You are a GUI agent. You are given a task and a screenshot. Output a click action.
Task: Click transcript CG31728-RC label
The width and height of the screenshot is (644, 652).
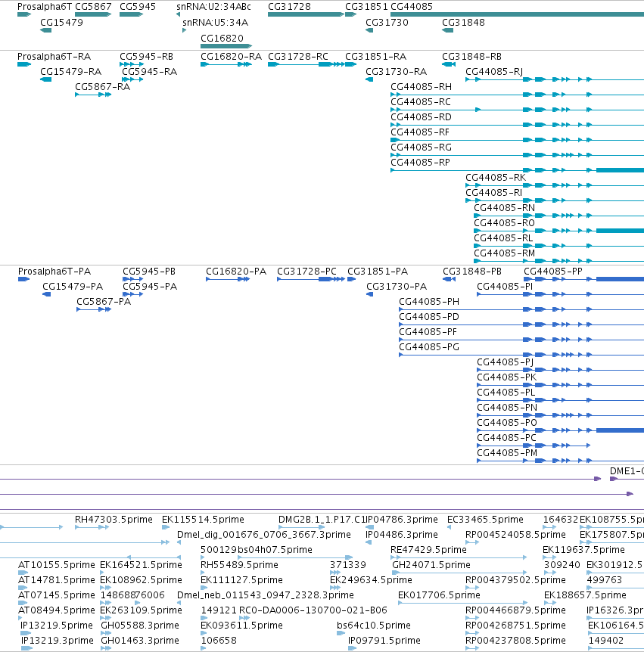(298, 57)
